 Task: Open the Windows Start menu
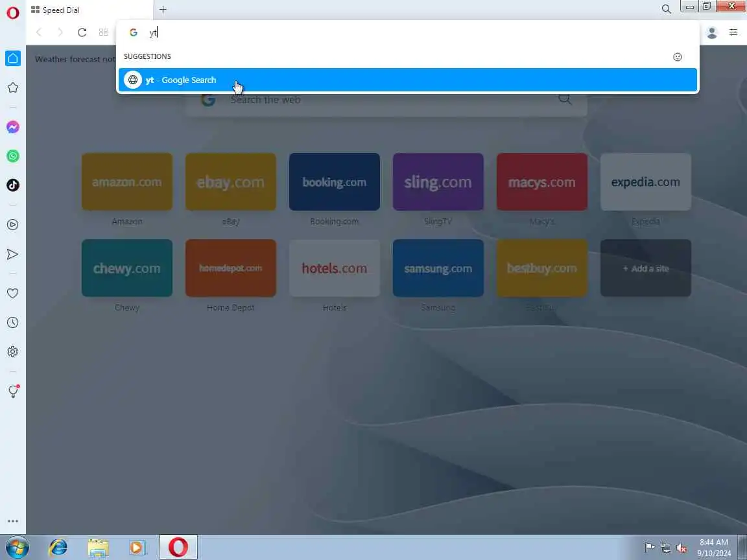coord(18,547)
